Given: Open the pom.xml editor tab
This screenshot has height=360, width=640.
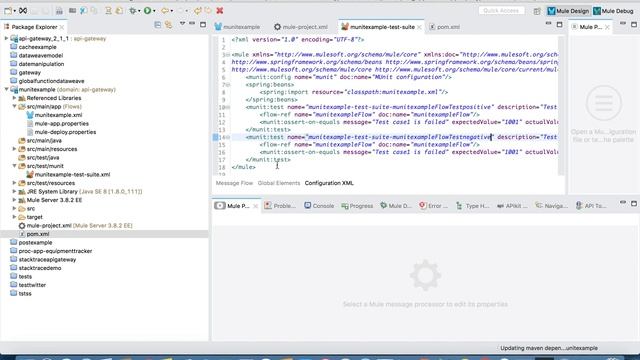Looking at the screenshot, I should click(444, 27).
